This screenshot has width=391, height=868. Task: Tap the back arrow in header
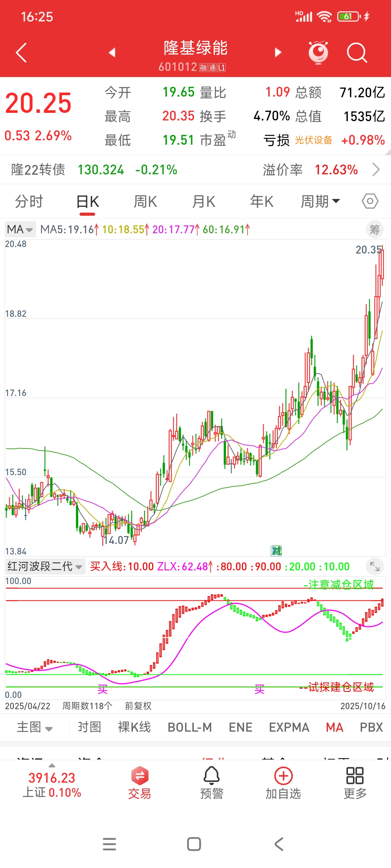click(21, 53)
